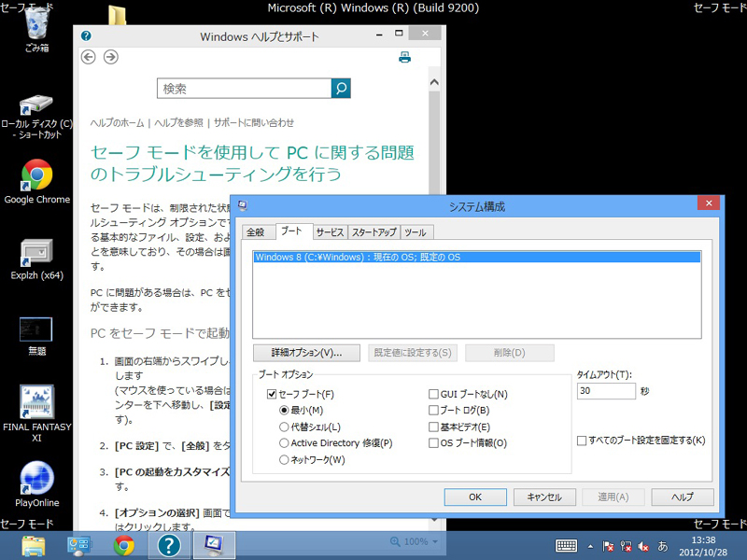
Task: Launch Google Chrome from desktop icon
Action: click(x=37, y=182)
